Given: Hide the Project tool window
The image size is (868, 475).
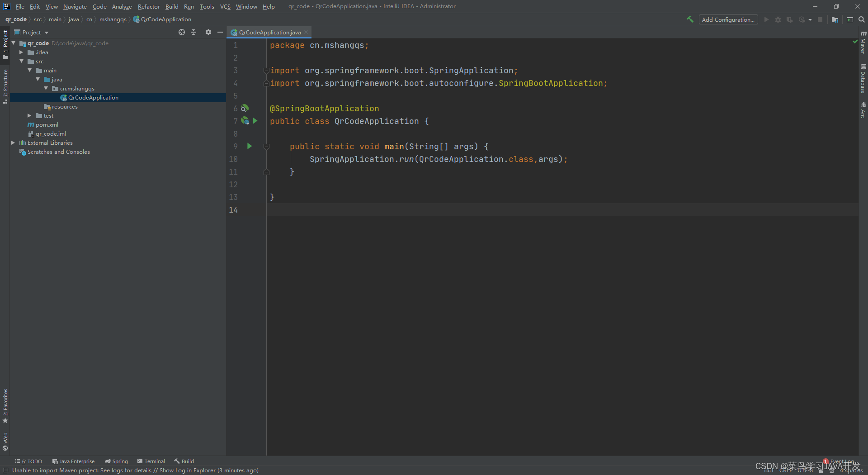Looking at the screenshot, I should [220, 32].
